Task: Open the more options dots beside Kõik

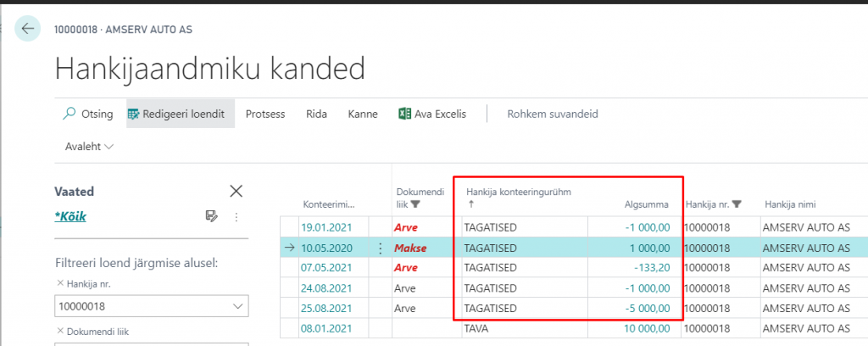Action: point(236,217)
